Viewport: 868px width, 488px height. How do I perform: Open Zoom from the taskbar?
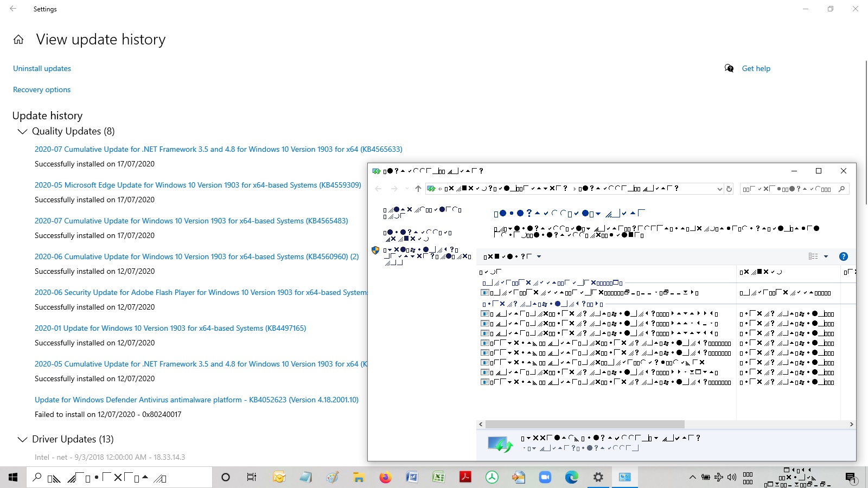[545, 477]
